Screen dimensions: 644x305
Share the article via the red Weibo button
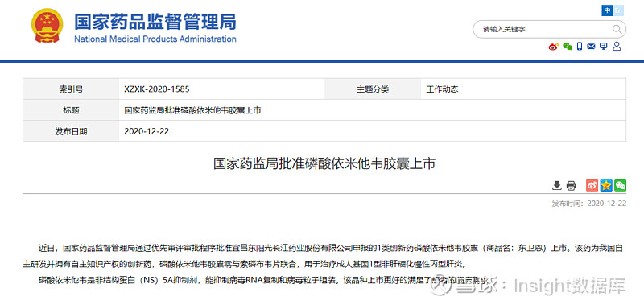point(592,185)
